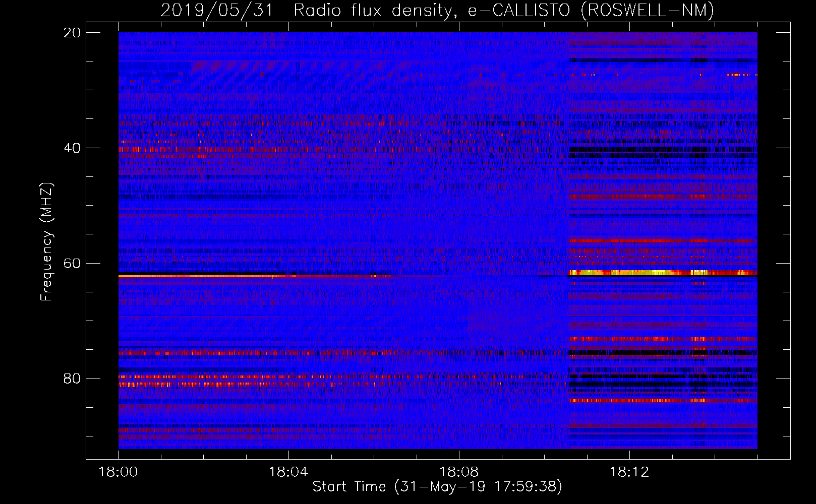This screenshot has height=504, width=816.
Task: Click the '18:04' time tick label
Action: coord(288,472)
